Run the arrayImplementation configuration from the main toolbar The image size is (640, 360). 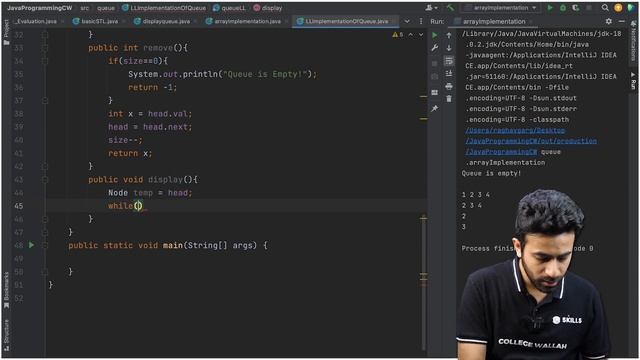click(x=550, y=8)
